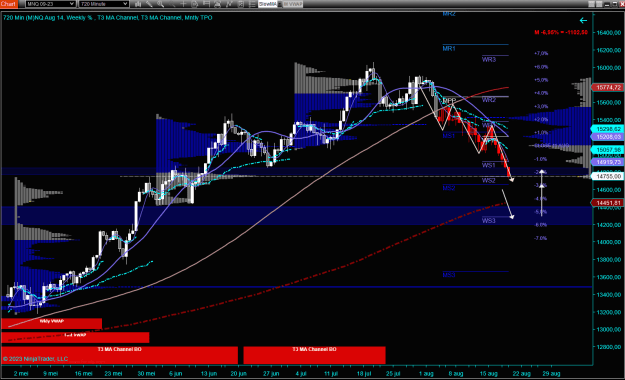The width and height of the screenshot is (625, 380).
Task: Click the MR1 monthly pivot label
Action: coord(449,49)
